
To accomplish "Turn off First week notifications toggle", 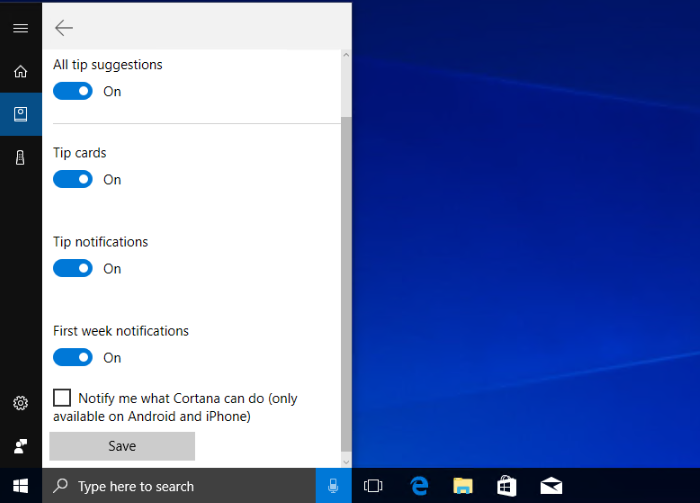I will click(x=73, y=357).
